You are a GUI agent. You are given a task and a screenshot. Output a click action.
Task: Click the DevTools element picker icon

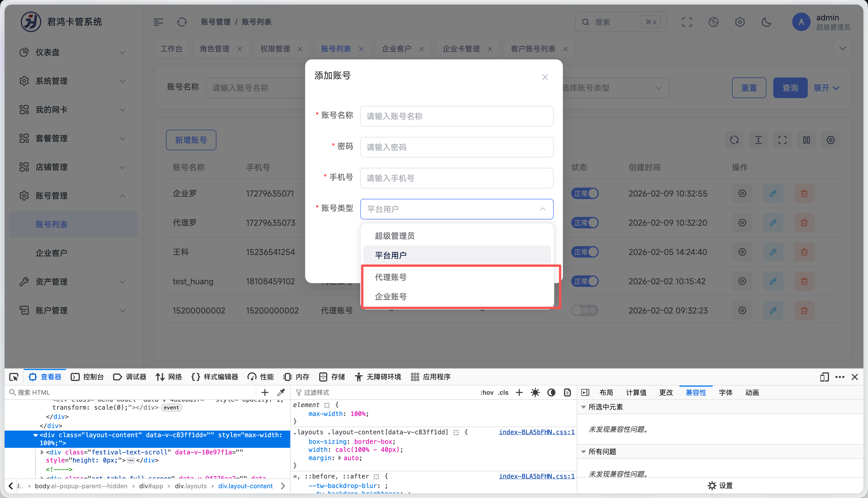[14, 377]
